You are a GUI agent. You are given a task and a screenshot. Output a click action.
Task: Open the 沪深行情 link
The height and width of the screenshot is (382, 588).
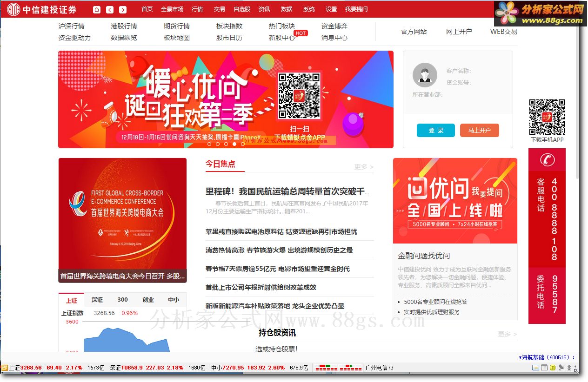point(71,26)
